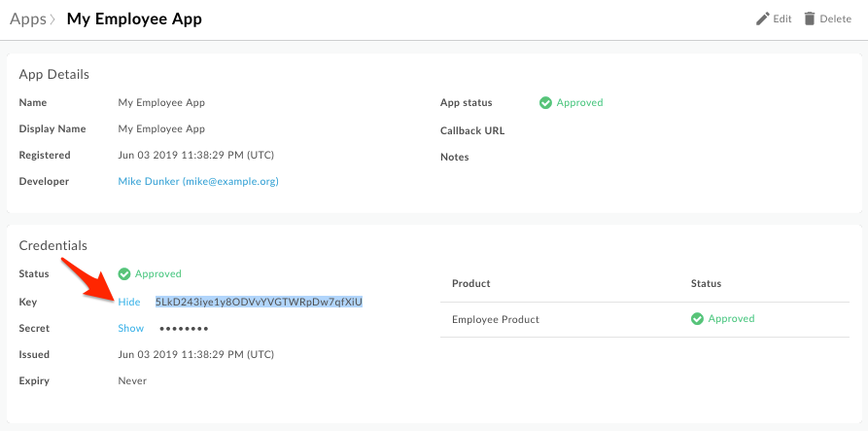Click the Approved status next to Employee Product
The height and width of the screenshot is (431, 868).
pos(731,318)
